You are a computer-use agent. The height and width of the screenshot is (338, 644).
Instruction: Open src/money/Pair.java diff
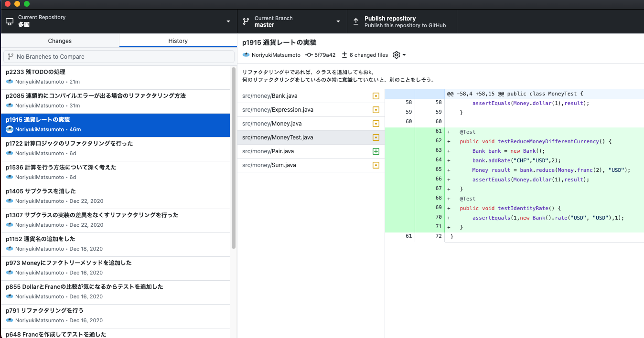click(x=311, y=151)
